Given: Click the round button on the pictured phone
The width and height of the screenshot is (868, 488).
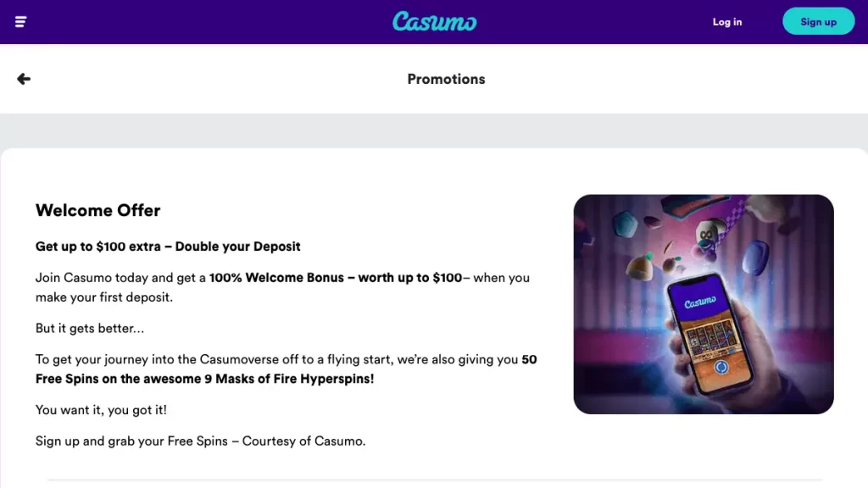Looking at the screenshot, I should point(720,368).
